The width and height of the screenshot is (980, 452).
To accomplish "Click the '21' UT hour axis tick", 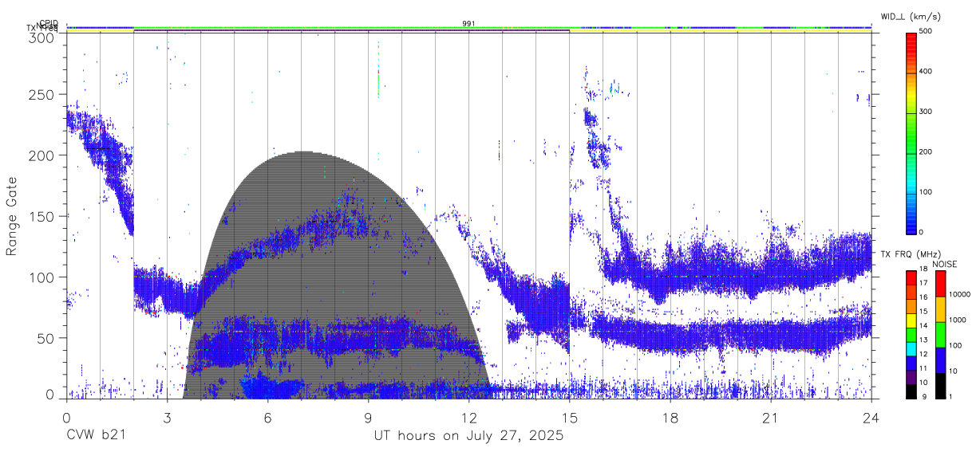I will (x=771, y=418).
